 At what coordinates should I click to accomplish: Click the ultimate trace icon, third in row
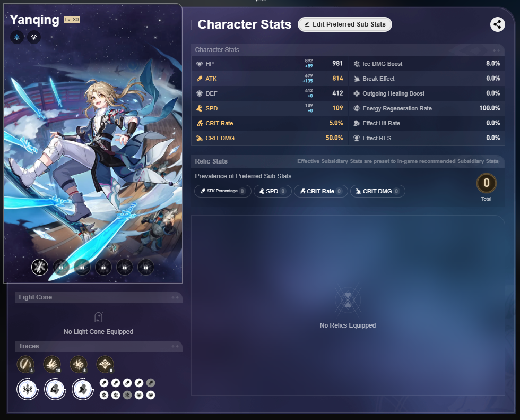tap(79, 364)
